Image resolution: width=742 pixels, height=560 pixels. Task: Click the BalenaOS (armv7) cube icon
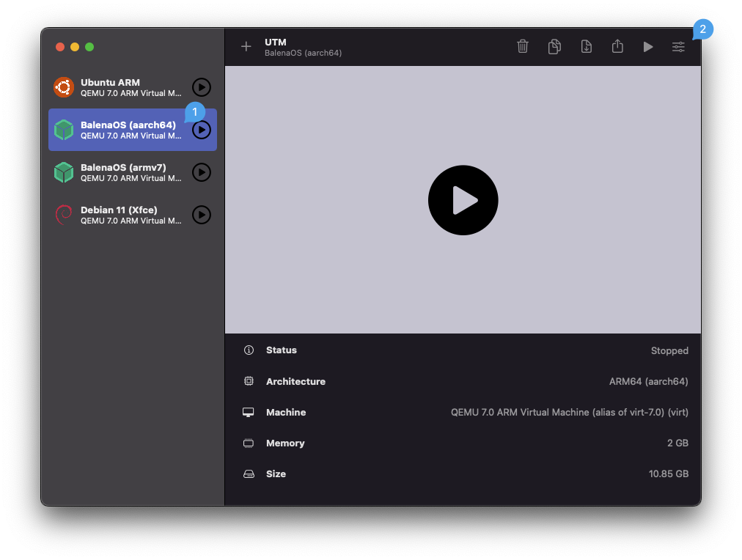(63, 172)
